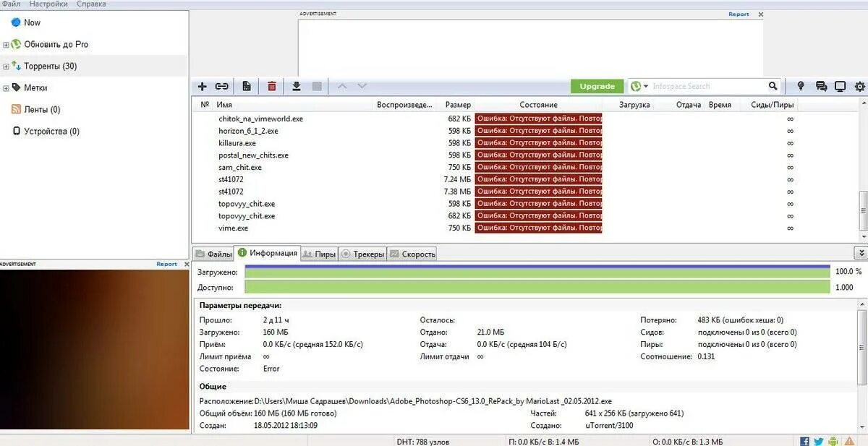Sort by the Загрузка column header
Screen dimensions: 868x446
click(x=634, y=105)
